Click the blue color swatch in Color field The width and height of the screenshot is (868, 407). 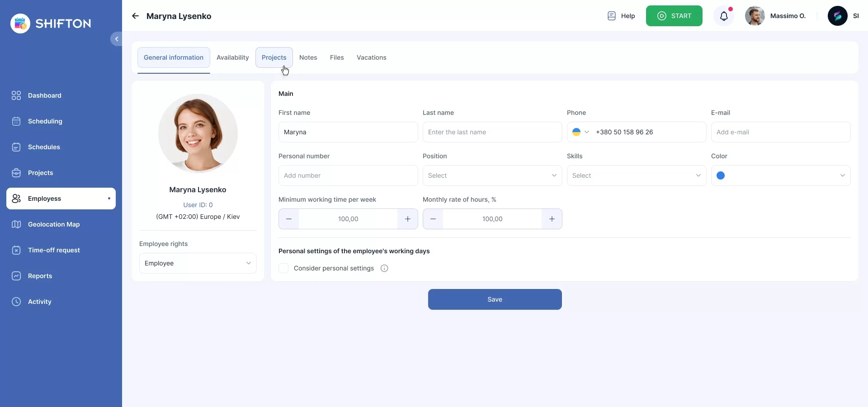(x=721, y=175)
